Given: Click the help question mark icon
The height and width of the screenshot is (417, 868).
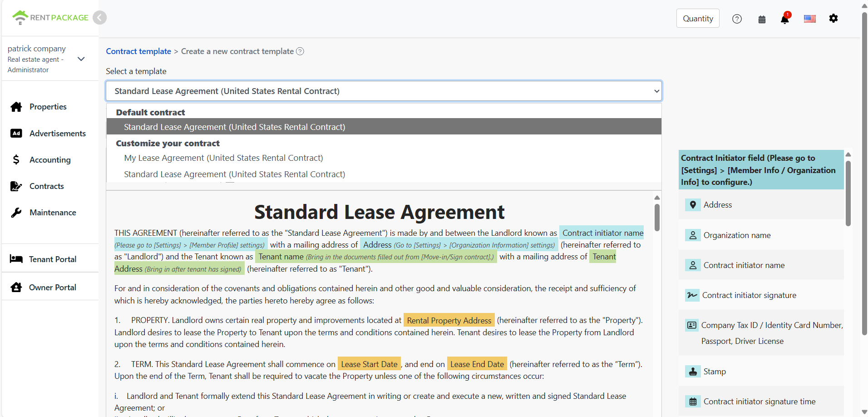Looking at the screenshot, I should point(737,19).
